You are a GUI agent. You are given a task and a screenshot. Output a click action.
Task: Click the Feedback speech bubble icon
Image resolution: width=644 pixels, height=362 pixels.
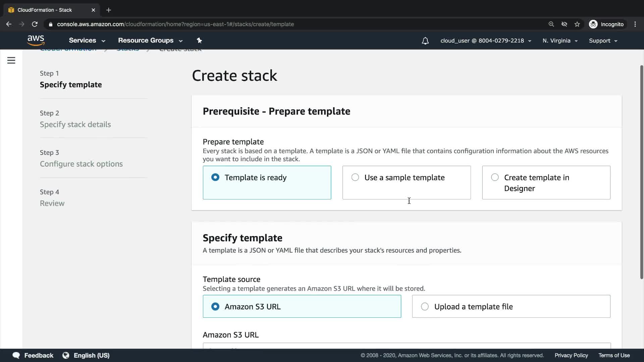[16, 355]
